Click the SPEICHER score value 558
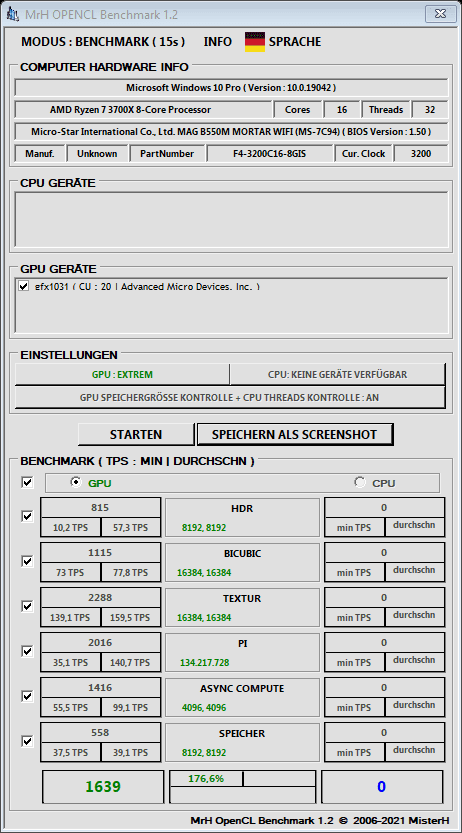This screenshot has width=462, height=833. [100, 733]
